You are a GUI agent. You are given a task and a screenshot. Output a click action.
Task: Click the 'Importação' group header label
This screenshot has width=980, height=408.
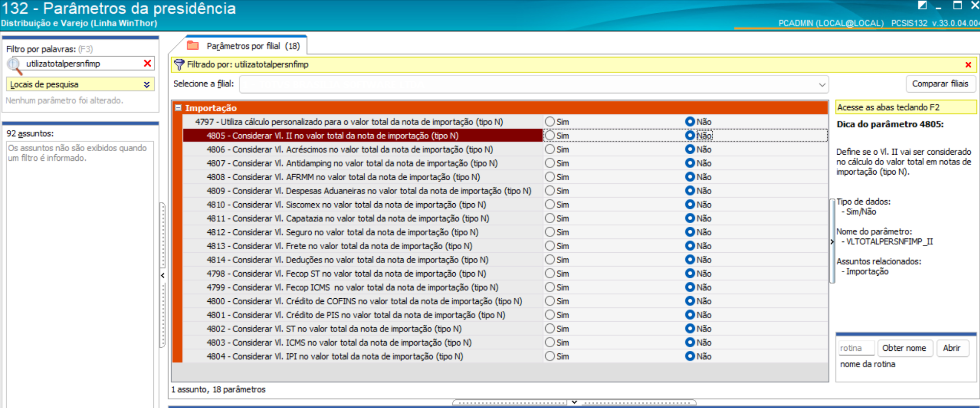pos(211,108)
